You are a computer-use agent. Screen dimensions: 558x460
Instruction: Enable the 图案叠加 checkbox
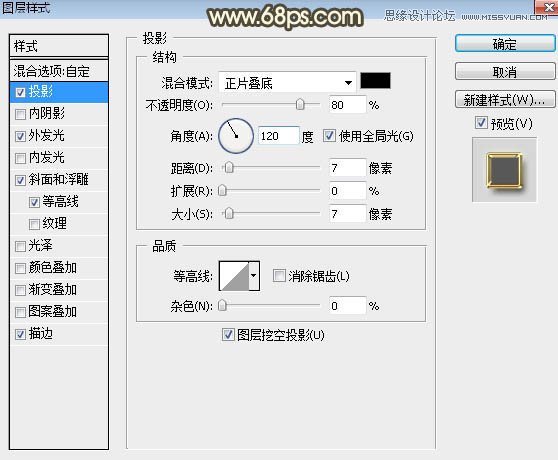tap(20, 313)
